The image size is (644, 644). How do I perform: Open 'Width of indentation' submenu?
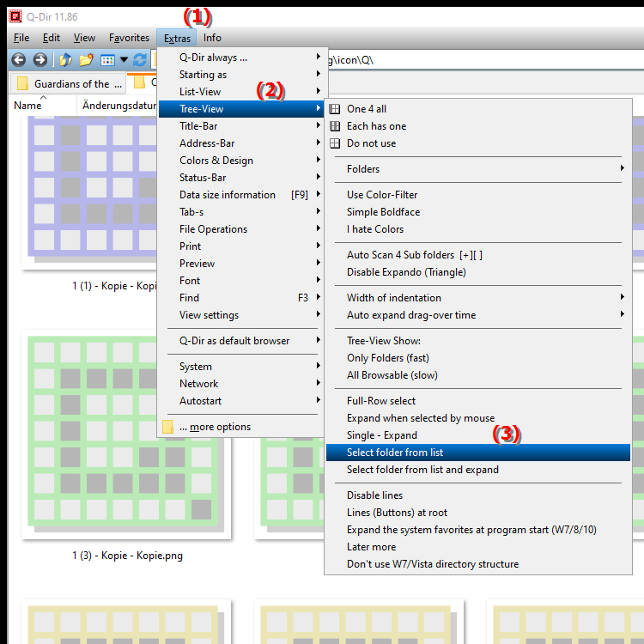[478, 298]
